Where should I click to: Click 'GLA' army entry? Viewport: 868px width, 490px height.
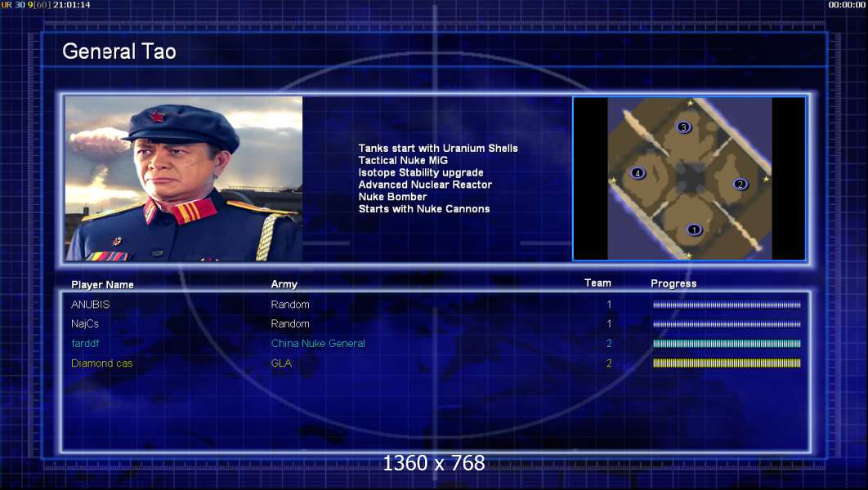pos(281,363)
